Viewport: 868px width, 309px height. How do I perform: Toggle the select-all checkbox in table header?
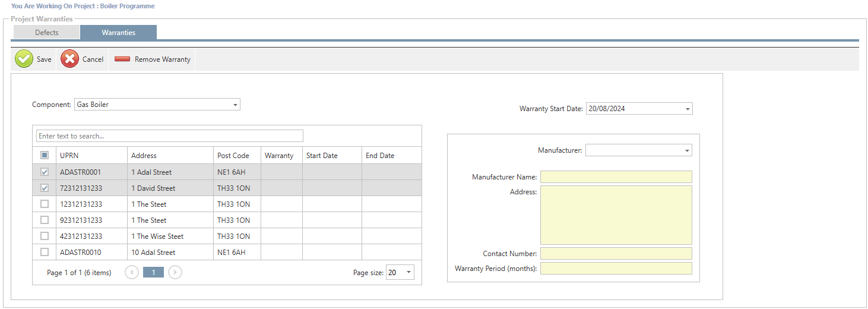pyautogui.click(x=45, y=156)
